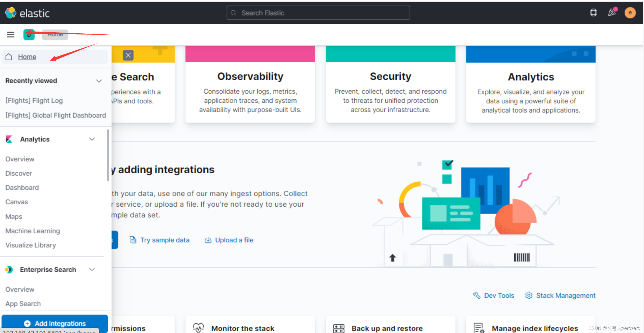Open Discover from Analytics menu
The image size is (644, 333).
click(19, 173)
